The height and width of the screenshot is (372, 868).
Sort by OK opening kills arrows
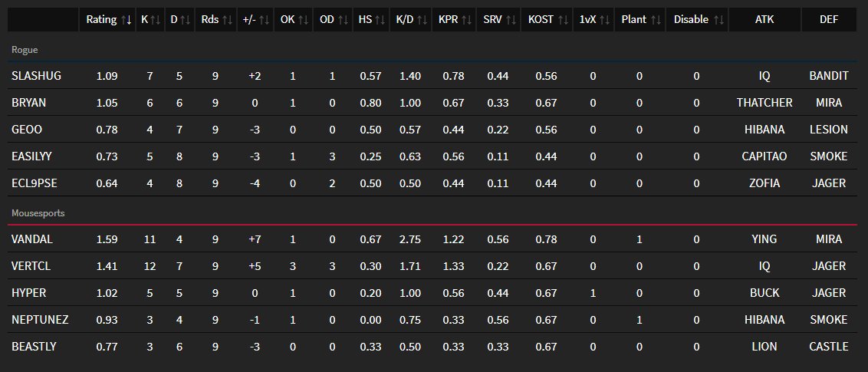pyautogui.click(x=304, y=20)
